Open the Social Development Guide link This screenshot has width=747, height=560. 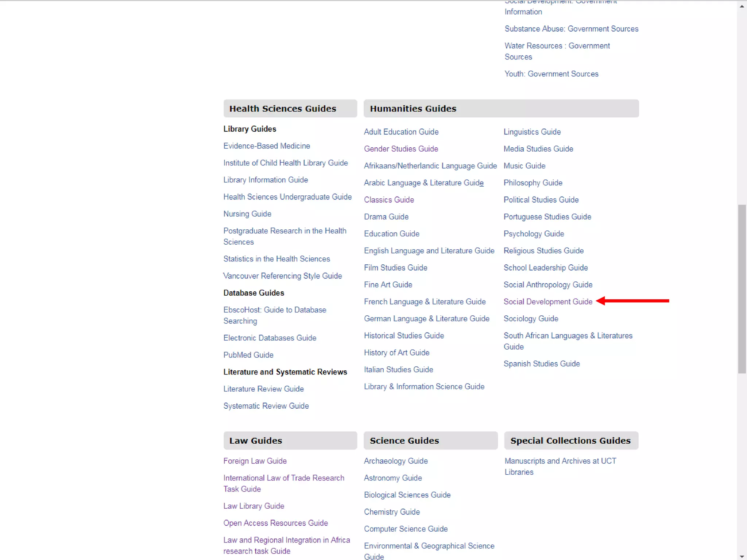point(548,302)
